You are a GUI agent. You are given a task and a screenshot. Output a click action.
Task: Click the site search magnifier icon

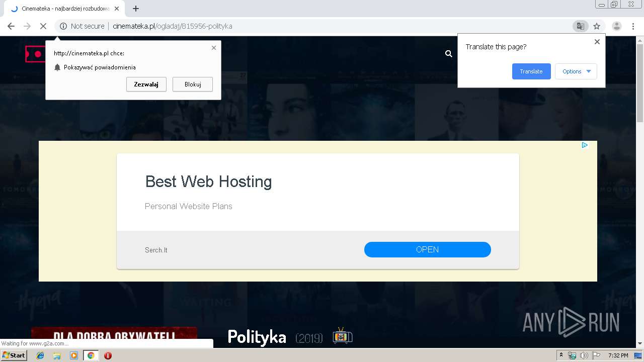click(x=449, y=54)
